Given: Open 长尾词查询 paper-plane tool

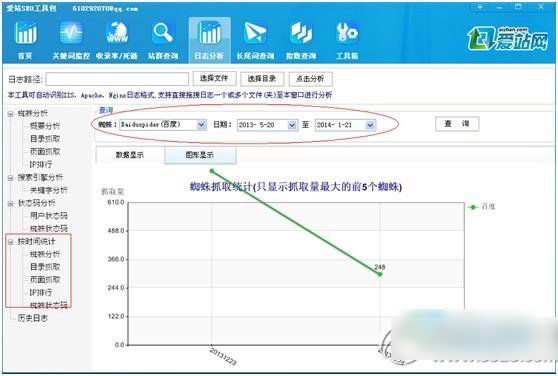Looking at the screenshot, I should [255, 40].
